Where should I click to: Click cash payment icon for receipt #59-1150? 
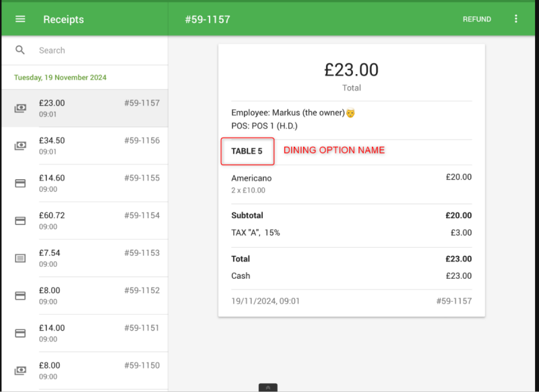click(20, 370)
